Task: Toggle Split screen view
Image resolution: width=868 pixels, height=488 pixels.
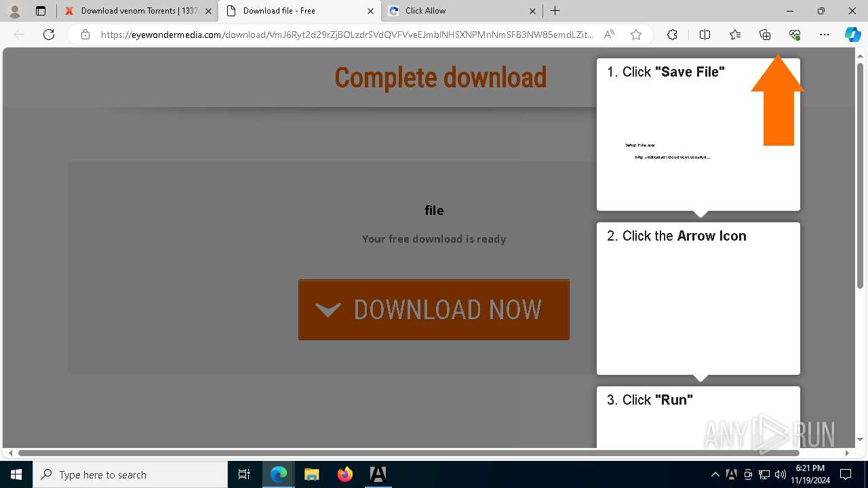Action: click(x=705, y=35)
